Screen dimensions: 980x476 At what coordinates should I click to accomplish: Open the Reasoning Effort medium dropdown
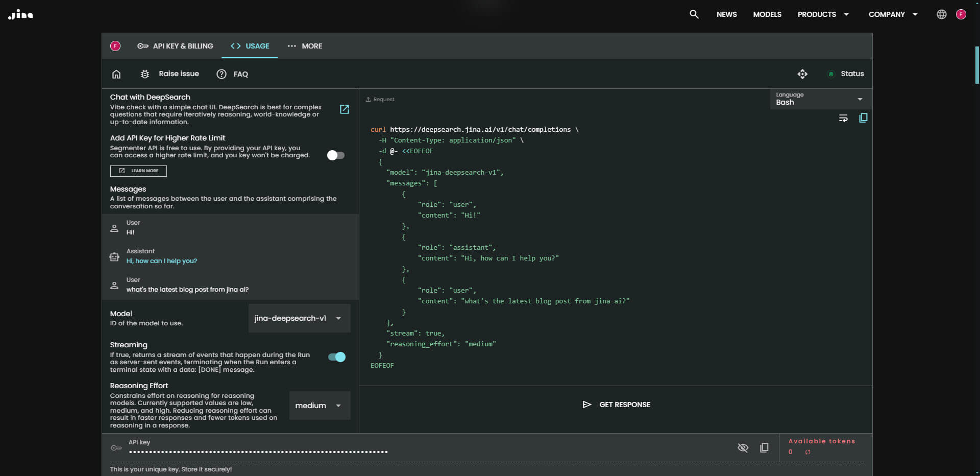(320, 406)
